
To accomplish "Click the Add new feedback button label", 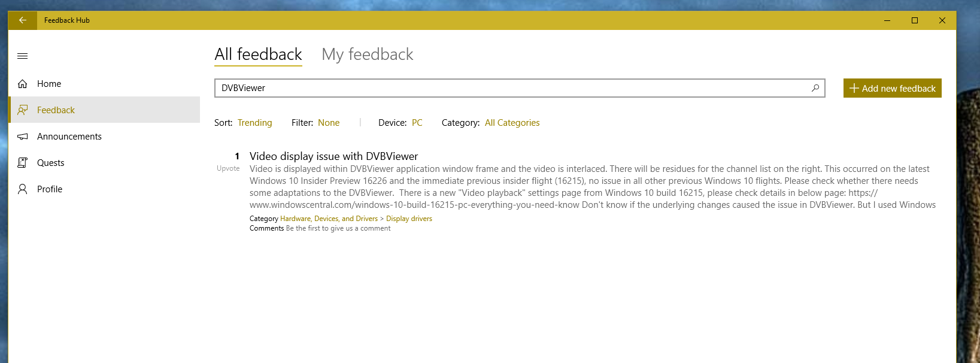I will (x=899, y=89).
